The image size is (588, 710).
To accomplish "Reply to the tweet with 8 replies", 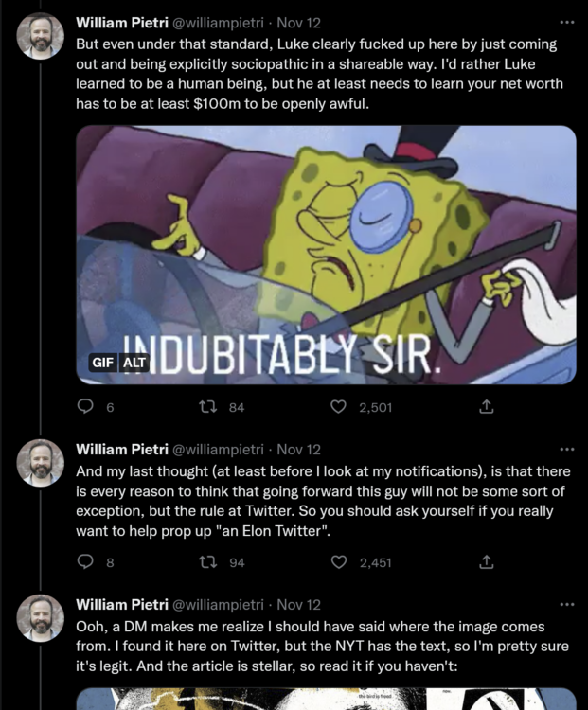I will (85, 562).
